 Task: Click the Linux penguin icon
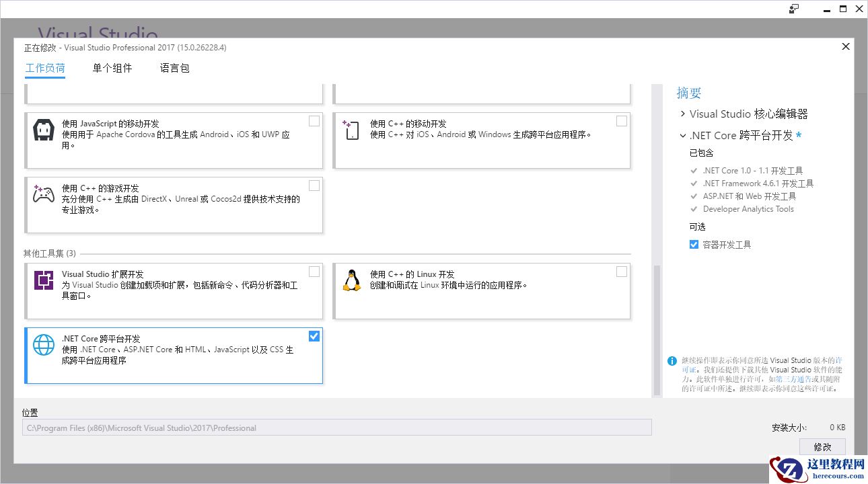351,280
